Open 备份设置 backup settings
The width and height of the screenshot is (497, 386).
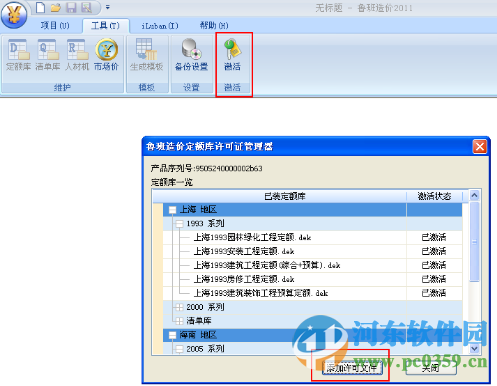coord(191,55)
